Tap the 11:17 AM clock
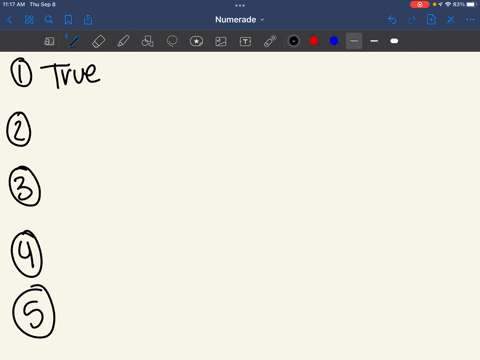Viewport: 480px width, 360px height. [14, 4]
